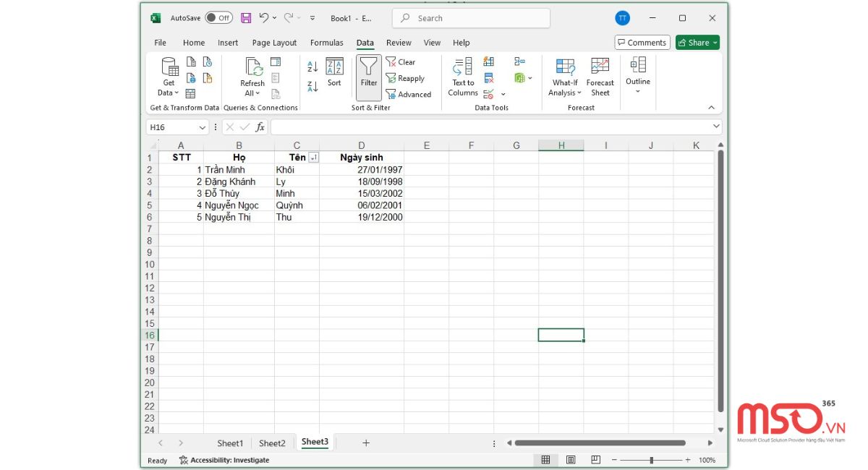Click the Remove Duplicates icon

(488, 78)
